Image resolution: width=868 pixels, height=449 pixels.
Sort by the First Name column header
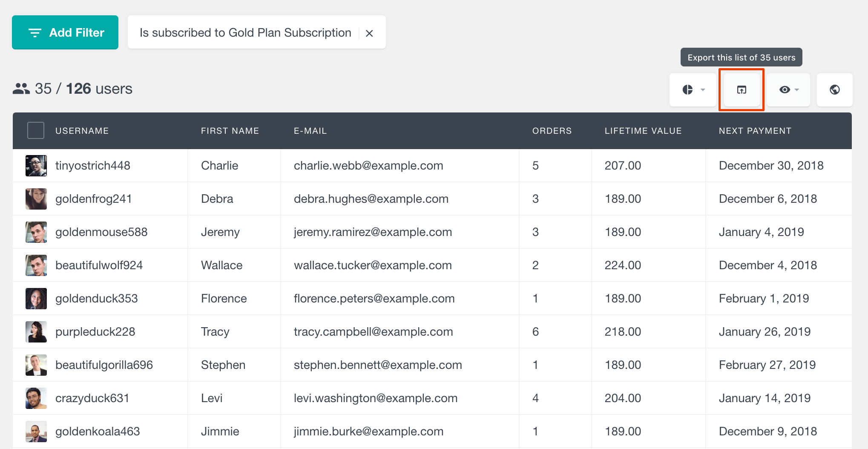[230, 131]
